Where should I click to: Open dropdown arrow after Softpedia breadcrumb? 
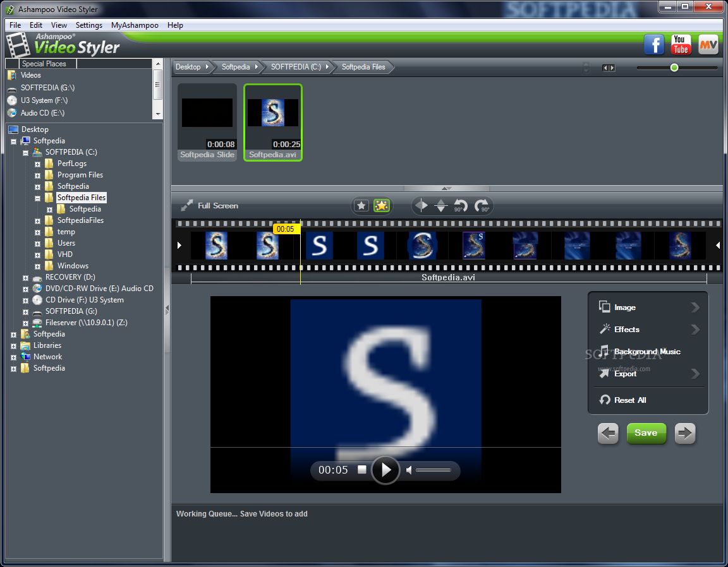click(x=257, y=67)
